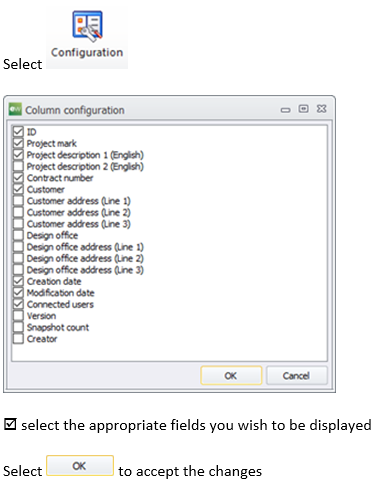The width and height of the screenshot is (385, 482).
Task: Check the Version column checkbox
Action: pyautogui.click(x=18, y=315)
